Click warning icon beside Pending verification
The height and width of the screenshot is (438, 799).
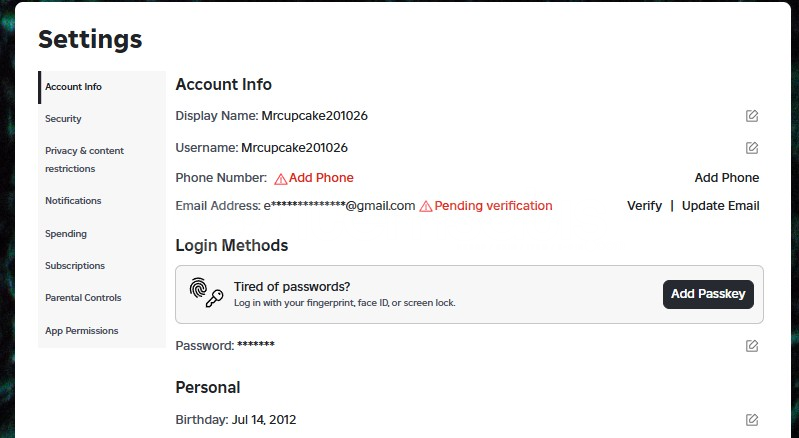[x=425, y=206]
